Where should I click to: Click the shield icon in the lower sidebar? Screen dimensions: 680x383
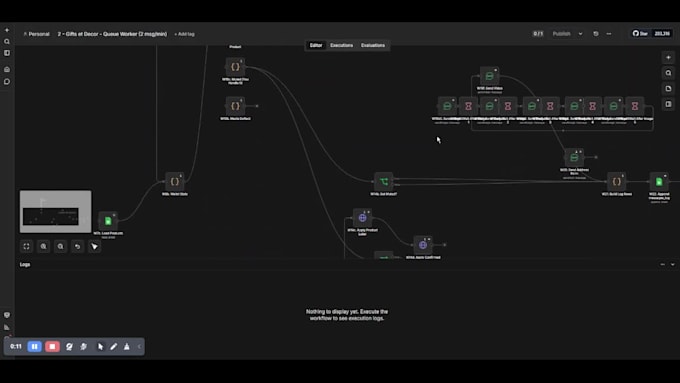7,315
